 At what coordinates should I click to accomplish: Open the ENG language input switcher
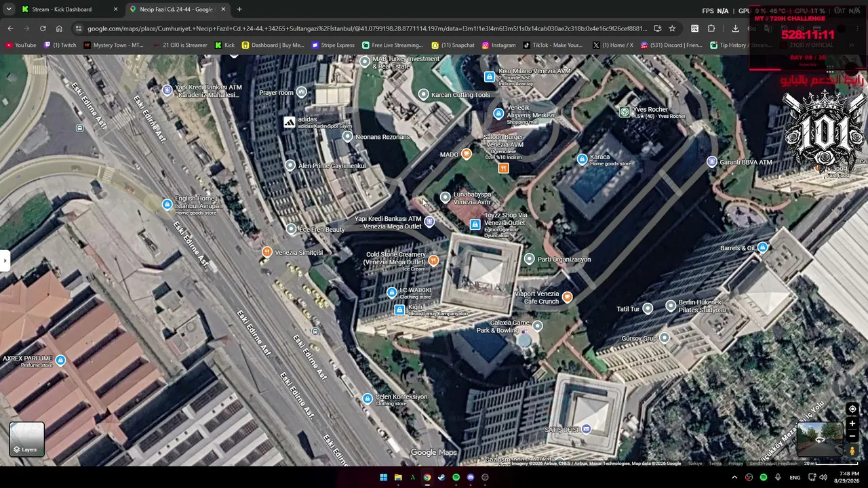click(795, 477)
